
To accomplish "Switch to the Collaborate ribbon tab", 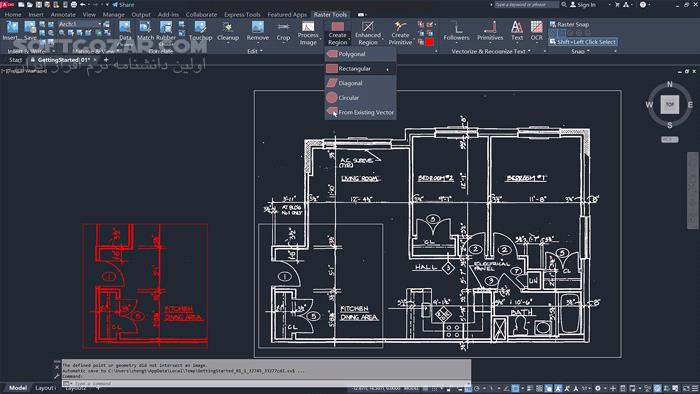I will click(201, 15).
